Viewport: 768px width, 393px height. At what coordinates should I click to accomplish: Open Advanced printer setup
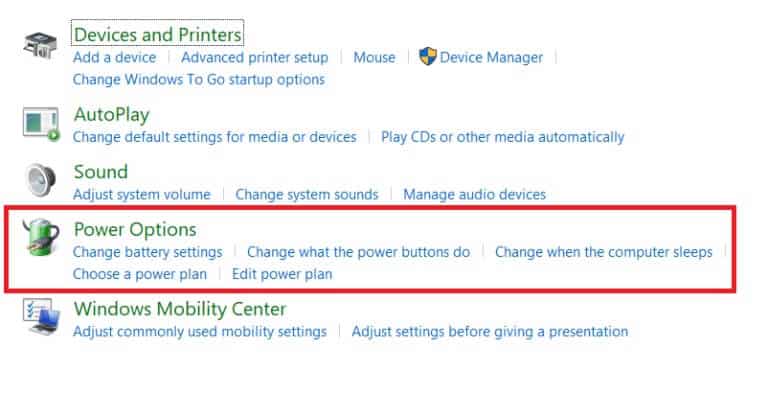[x=255, y=57]
